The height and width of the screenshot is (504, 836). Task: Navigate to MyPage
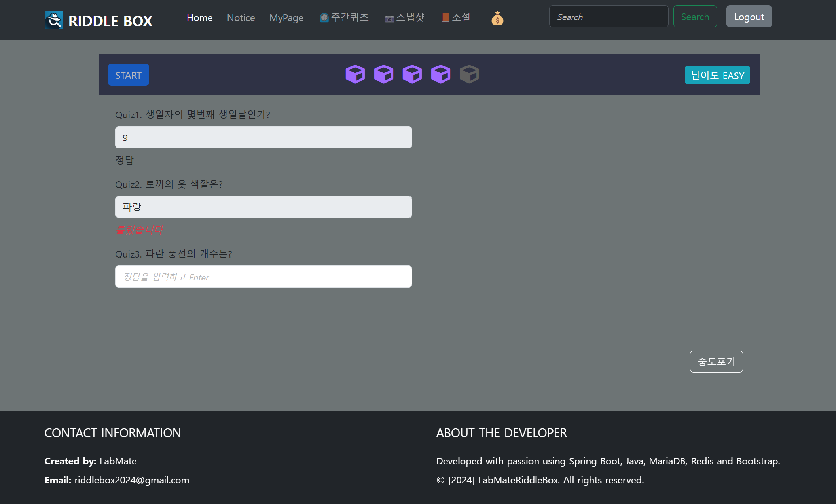pyautogui.click(x=286, y=17)
